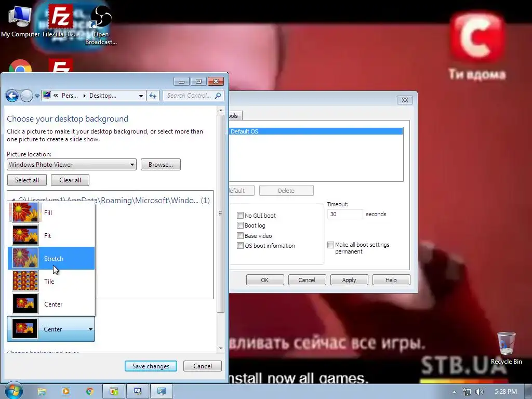The width and height of the screenshot is (532, 399).
Task: Open Windows Explorer from taskbar
Action: 42,392
